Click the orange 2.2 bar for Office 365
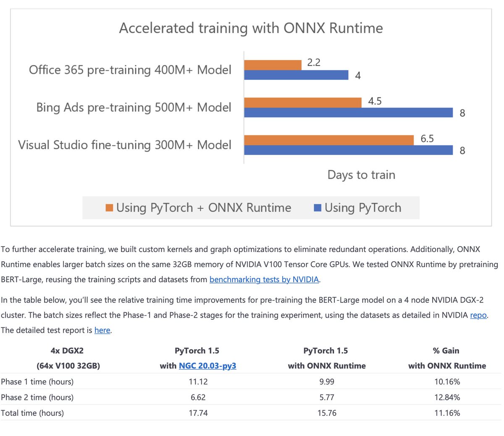The width and height of the screenshot is (504, 436). (273, 65)
